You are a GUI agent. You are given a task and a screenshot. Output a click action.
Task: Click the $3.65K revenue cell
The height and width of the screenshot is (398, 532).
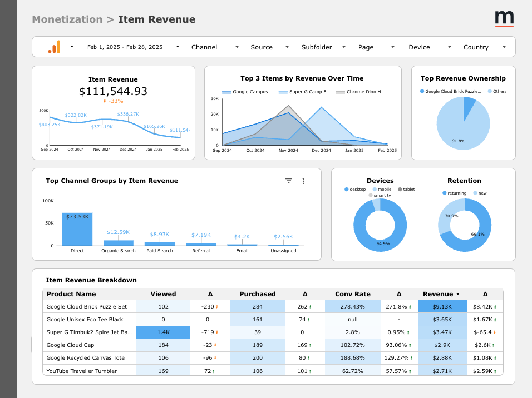[x=442, y=320]
